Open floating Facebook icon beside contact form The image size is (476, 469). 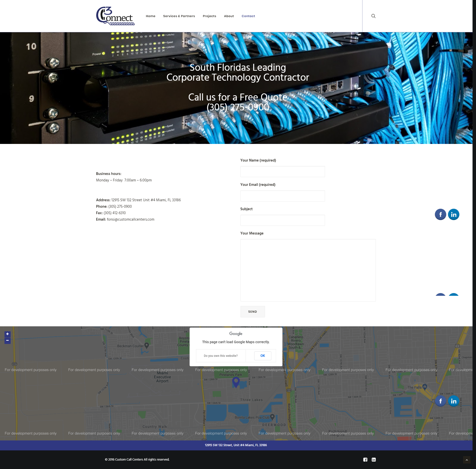pyautogui.click(x=440, y=214)
